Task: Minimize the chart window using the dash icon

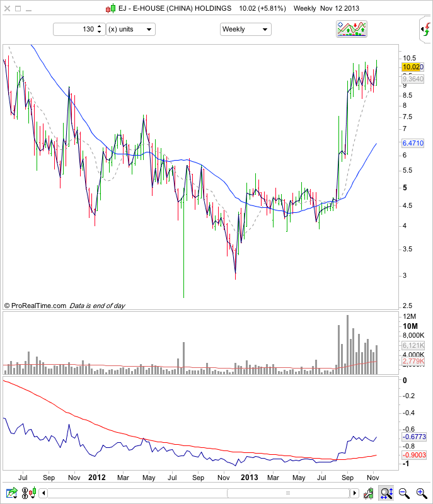Action: (x=28, y=10)
